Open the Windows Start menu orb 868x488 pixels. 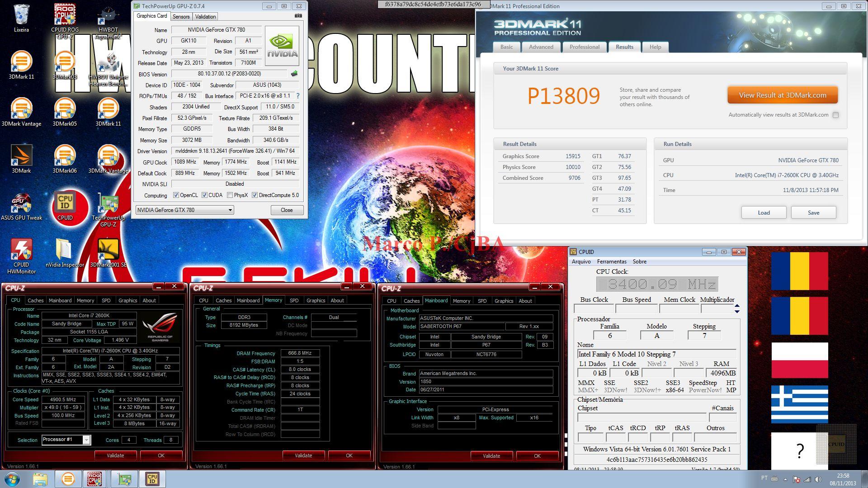(x=12, y=479)
